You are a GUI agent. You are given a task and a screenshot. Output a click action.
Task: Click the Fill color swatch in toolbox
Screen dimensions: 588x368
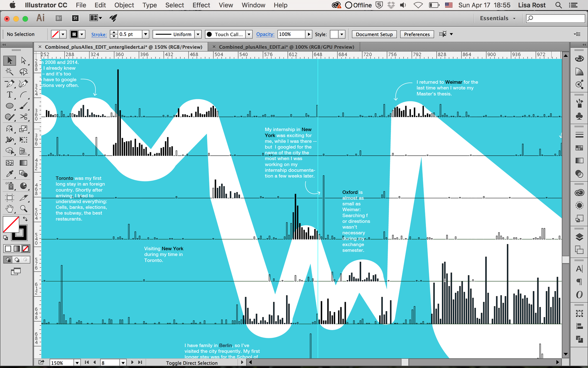tap(10, 224)
